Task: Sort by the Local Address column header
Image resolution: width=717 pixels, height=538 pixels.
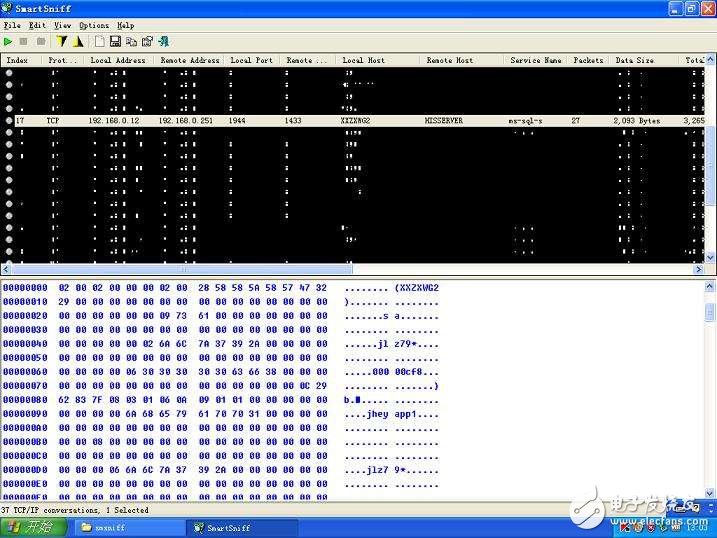Action: click(x=118, y=60)
